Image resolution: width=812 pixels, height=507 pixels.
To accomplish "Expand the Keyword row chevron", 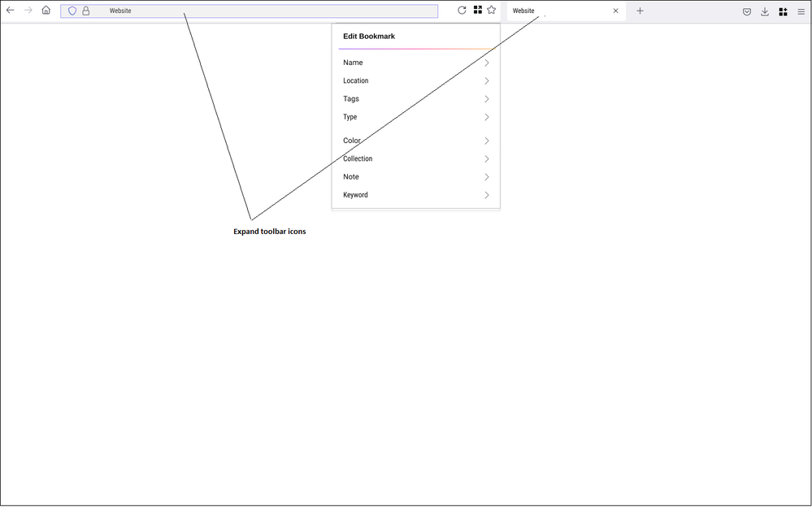I will pyautogui.click(x=487, y=195).
